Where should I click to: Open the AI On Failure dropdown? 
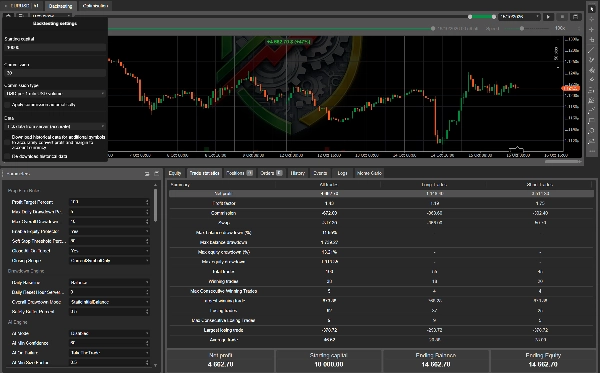click(x=109, y=353)
